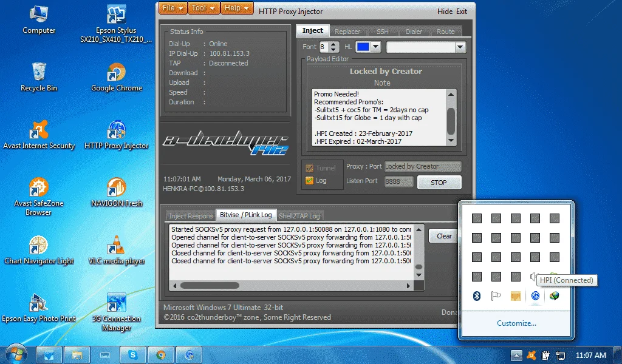Select the Bitvise / PLink Log tab
622x364 pixels.
click(x=246, y=215)
